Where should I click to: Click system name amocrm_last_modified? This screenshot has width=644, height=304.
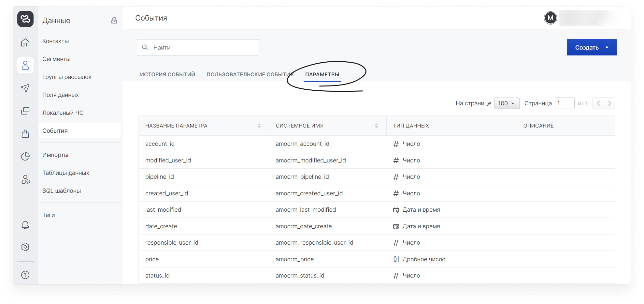pos(306,210)
